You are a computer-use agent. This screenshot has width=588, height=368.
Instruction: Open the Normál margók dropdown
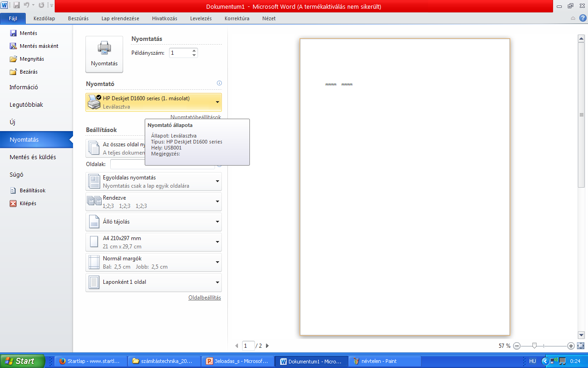pos(153,262)
